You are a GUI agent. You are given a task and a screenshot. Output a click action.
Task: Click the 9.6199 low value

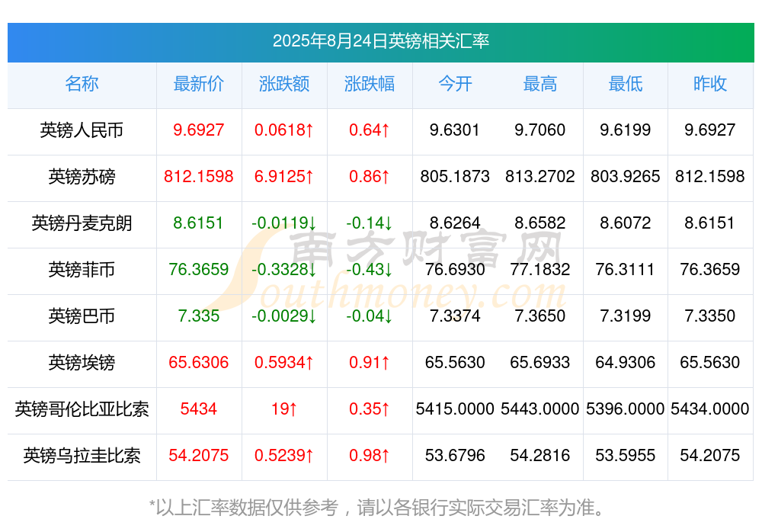(x=626, y=130)
